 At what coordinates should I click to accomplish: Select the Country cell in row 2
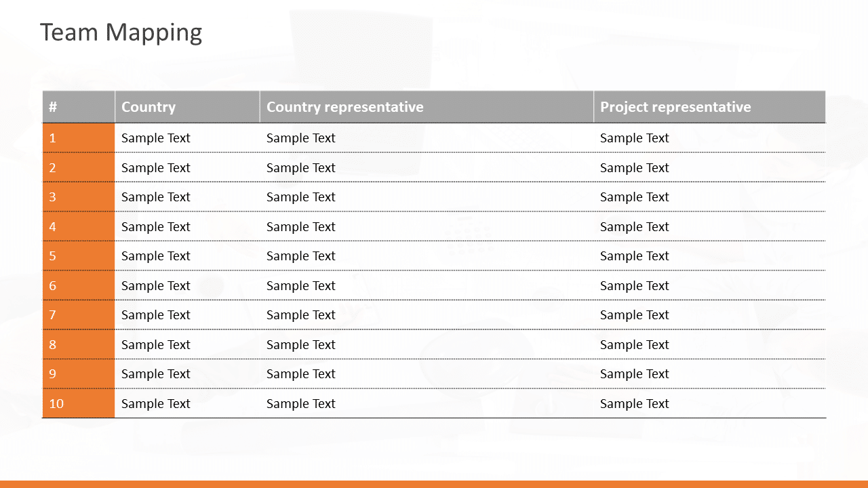pos(156,168)
